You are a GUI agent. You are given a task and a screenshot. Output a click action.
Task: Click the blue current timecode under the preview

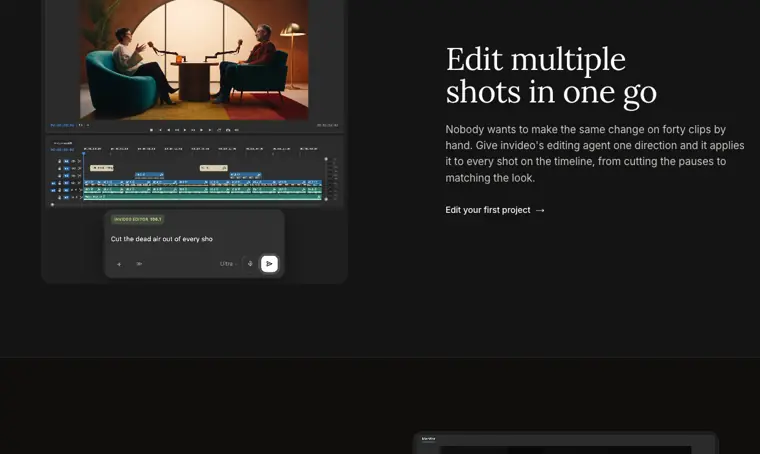coord(62,125)
